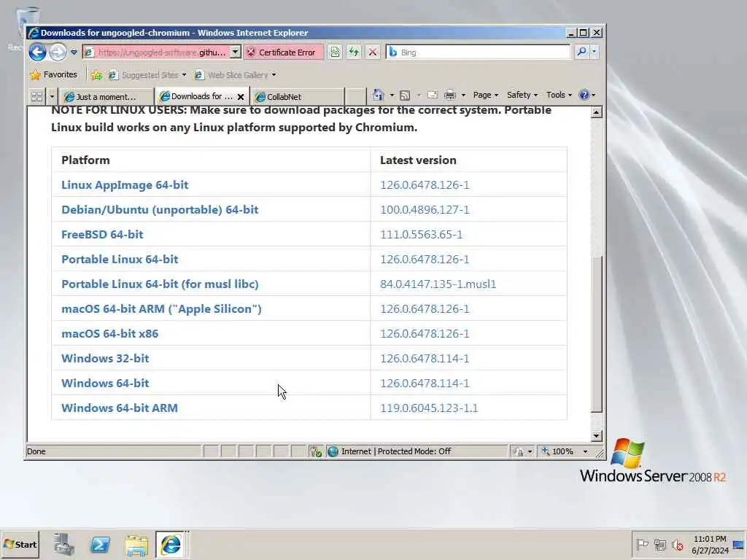
Task: Open macOS 64-bit ARM Apple Silicon link
Action: pyautogui.click(x=161, y=308)
